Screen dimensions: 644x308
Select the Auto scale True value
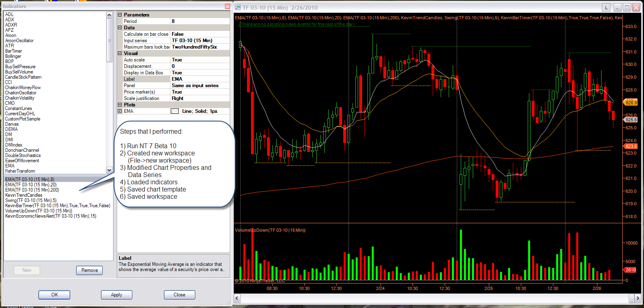[200, 60]
